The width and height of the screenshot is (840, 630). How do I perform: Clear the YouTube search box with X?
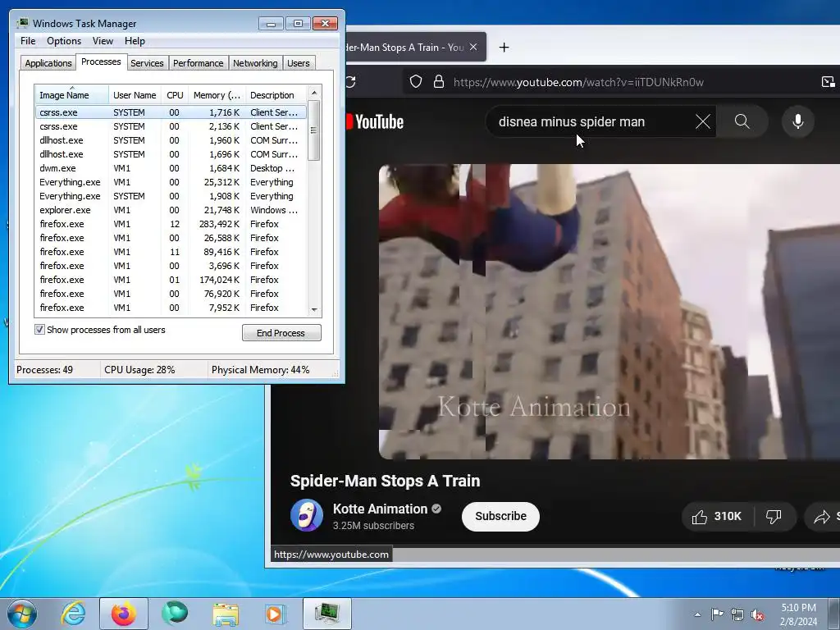tap(703, 121)
